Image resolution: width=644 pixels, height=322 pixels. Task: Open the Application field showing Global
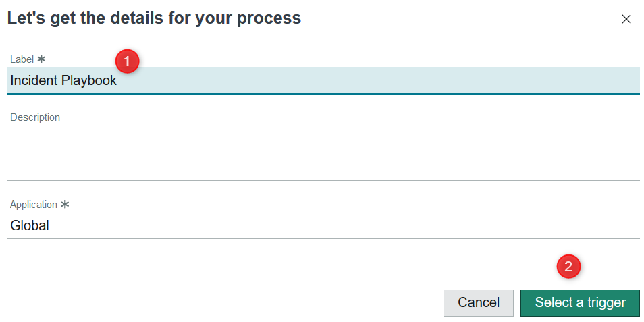pyautogui.click(x=323, y=225)
